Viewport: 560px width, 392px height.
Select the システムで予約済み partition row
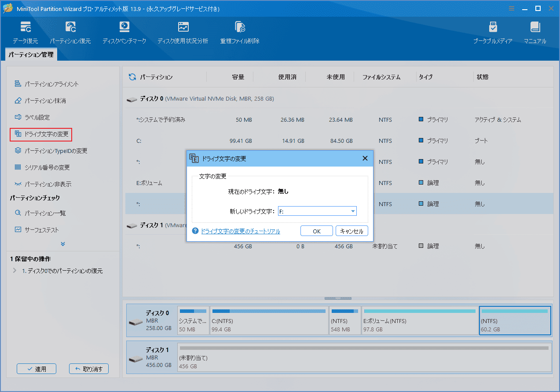339,120
